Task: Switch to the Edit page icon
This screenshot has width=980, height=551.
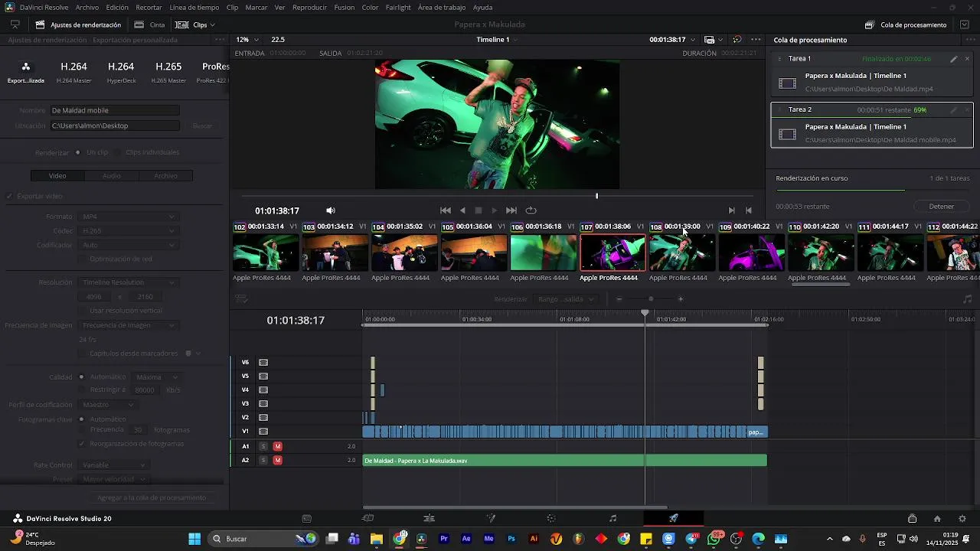Action: pos(430,518)
